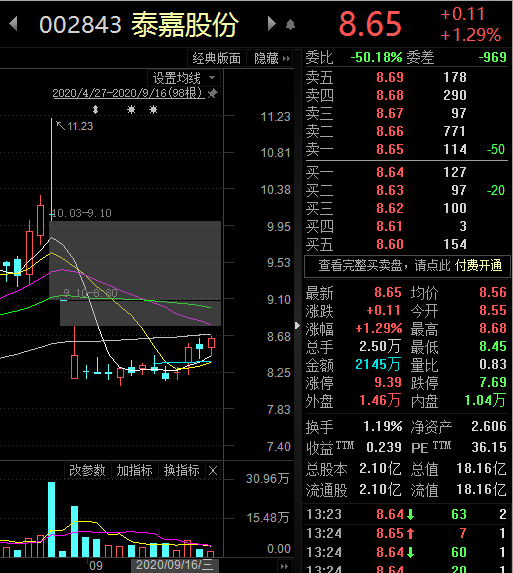Image resolution: width=513 pixels, height=573 pixels.
Task: Click 买三 price 8.62
Action: tap(390, 208)
